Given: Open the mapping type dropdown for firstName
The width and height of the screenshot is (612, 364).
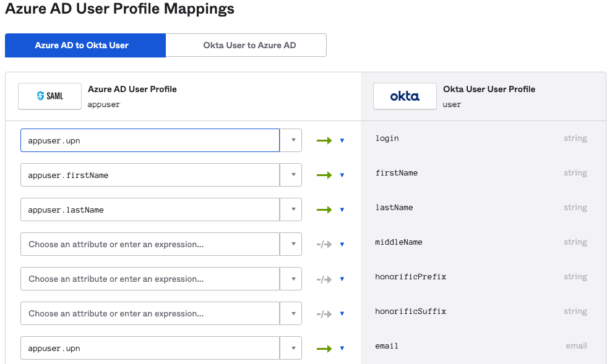Looking at the screenshot, I should pos(342,175).
